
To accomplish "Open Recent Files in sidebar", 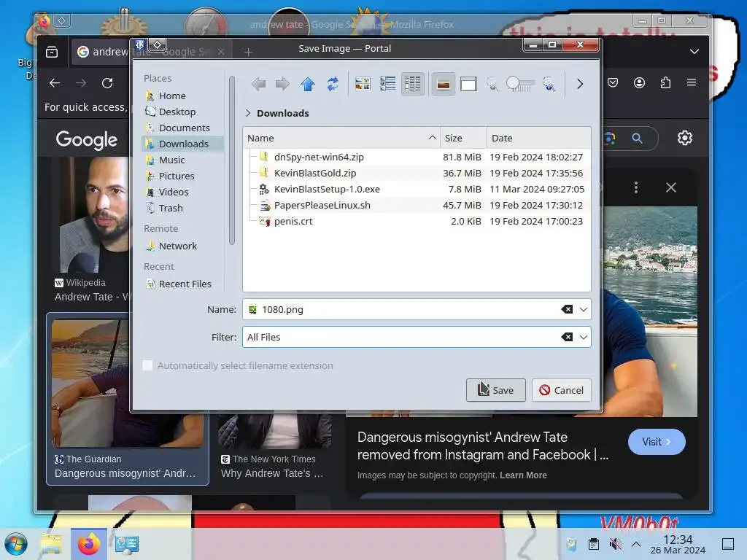I will [185, 284].
